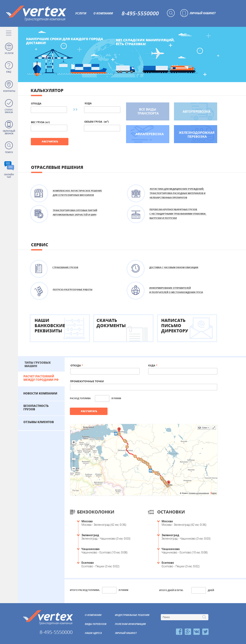Viewport: 246px width, 644px height.
Task: Select Авиаперевозка transport tile
Action: tap(147, 134)
